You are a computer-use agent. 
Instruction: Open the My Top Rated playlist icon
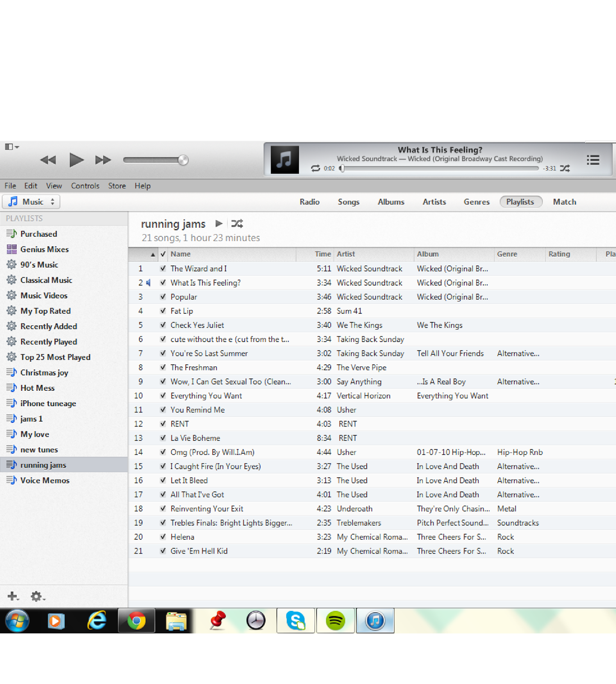(x=12, y=311)
